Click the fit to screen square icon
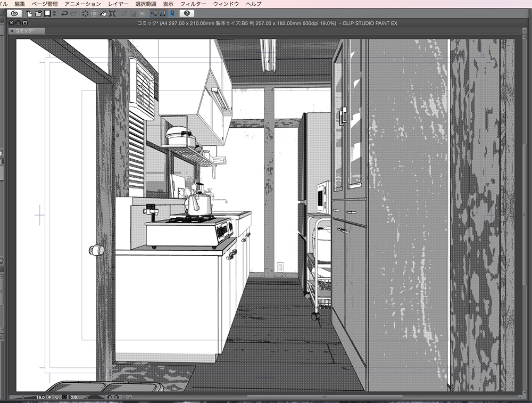Viewport: 532px width, 403px height. coord(64,397)
